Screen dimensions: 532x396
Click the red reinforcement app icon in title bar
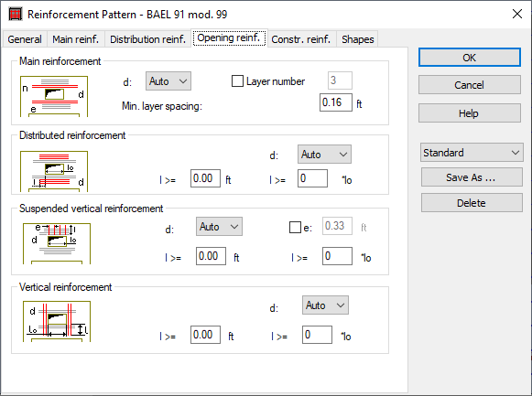(16, 15)
